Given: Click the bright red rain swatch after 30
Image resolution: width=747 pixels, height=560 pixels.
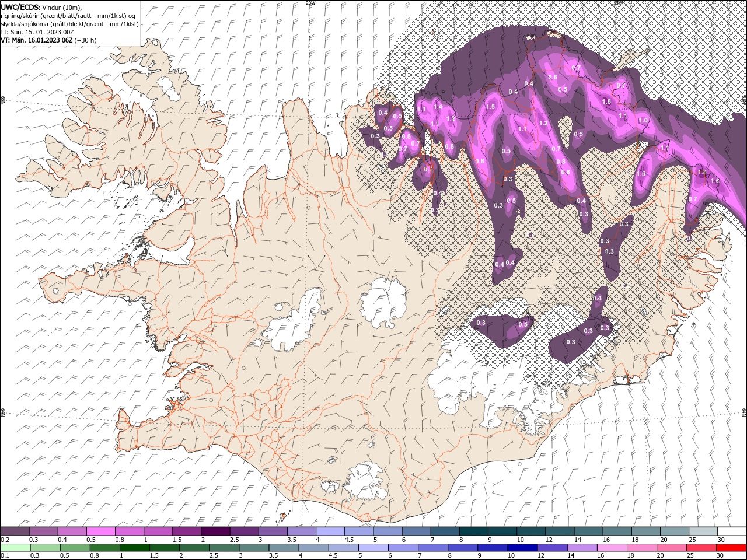Looking at the screenshot, I should 731,548.
